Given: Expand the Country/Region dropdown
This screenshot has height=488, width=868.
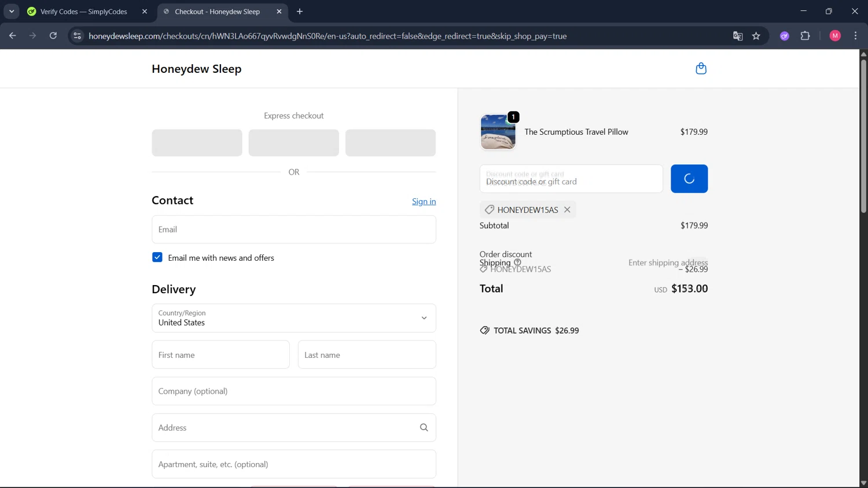Looking at the screenshot, I should 294,318.
